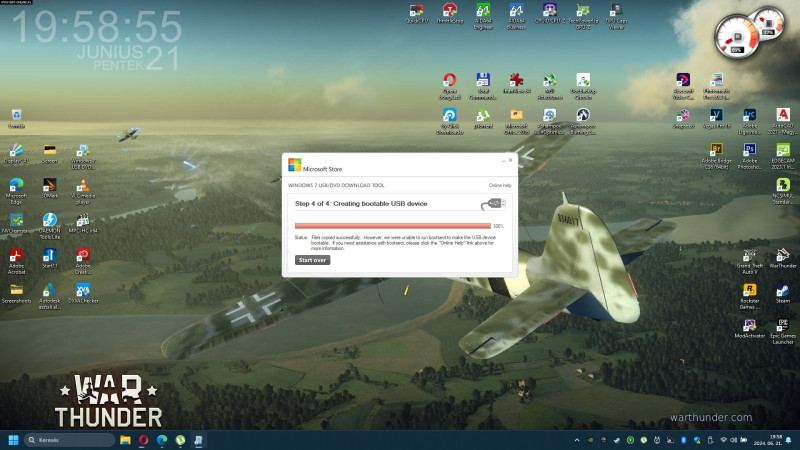Click the Start over button

[x=312, y=260]
